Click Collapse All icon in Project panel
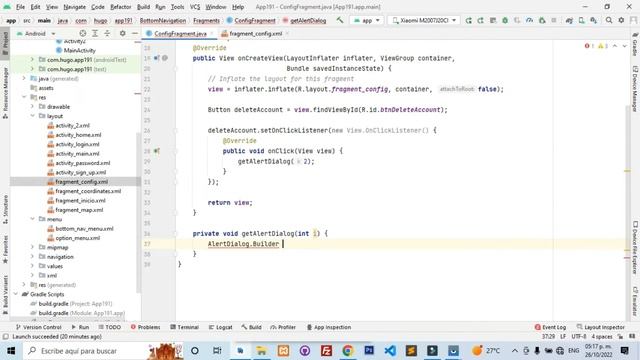The image size is (640, 360). click(107, 33)
